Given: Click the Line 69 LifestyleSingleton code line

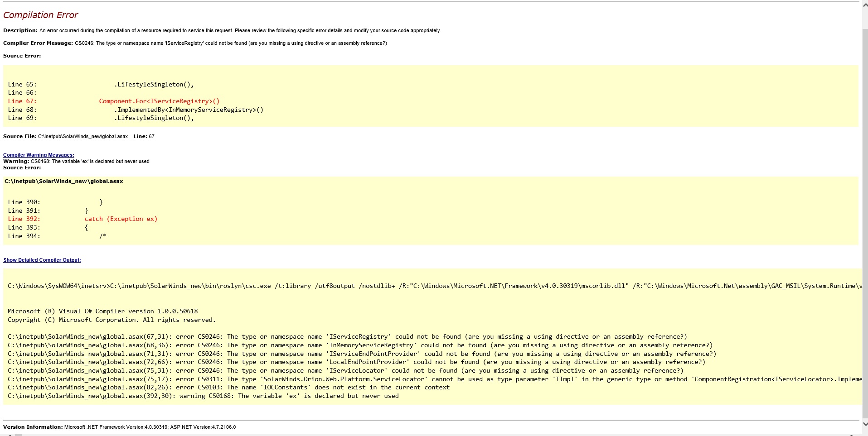Looking at the screenshot, I should point(101,118).
